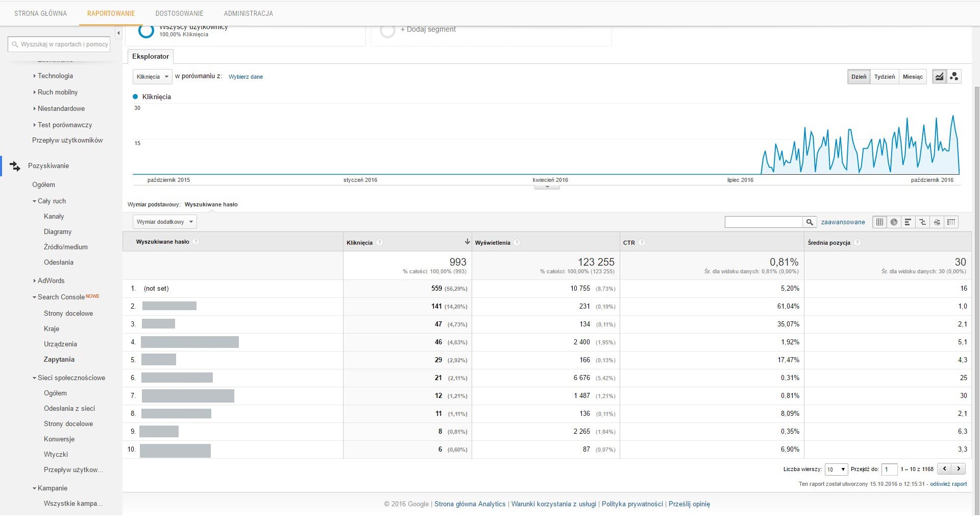Click the Wybierz dane link

pos(246,77)
